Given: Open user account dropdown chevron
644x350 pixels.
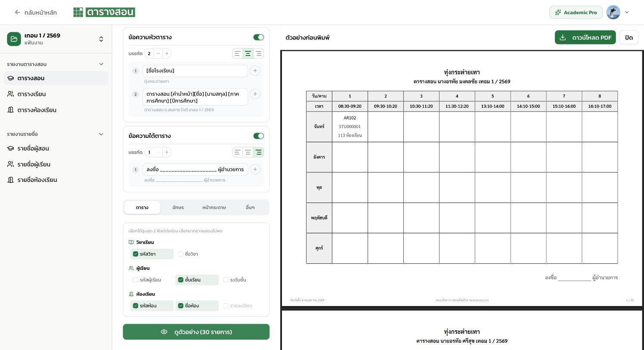Looking at the screenshot, I should tap(627, 12).
